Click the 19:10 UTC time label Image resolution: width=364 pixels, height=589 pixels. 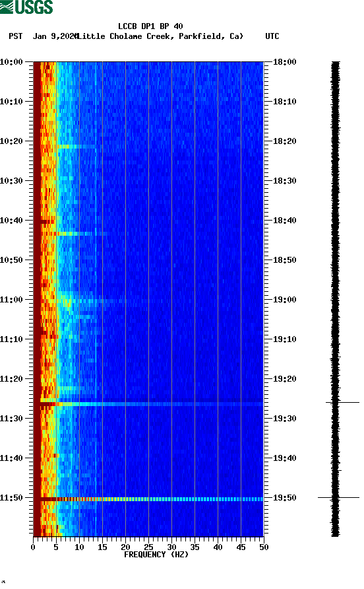coord(284,339)
